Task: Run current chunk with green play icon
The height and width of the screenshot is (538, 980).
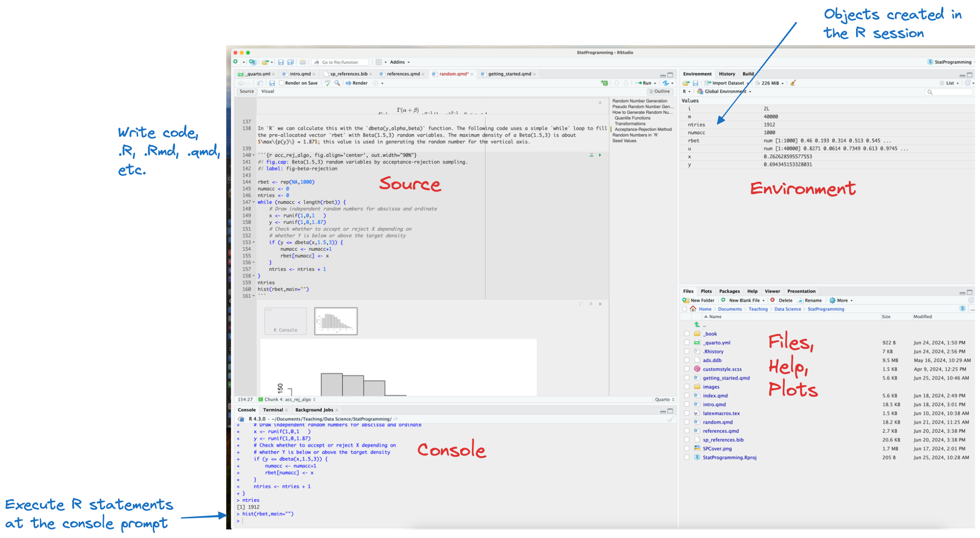Action: tap(600, 155)
